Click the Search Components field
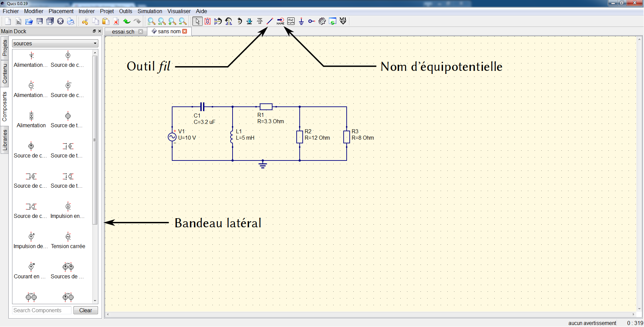Image resolution: width=644 pixels, height=327 pixels. coord(42,310)
